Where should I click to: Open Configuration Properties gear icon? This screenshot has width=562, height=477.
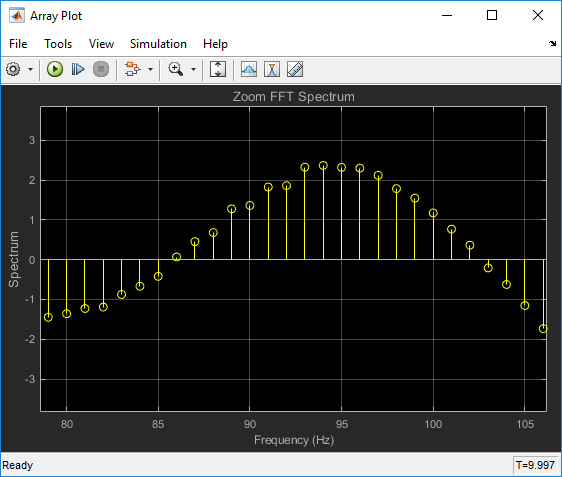(13, 69)
